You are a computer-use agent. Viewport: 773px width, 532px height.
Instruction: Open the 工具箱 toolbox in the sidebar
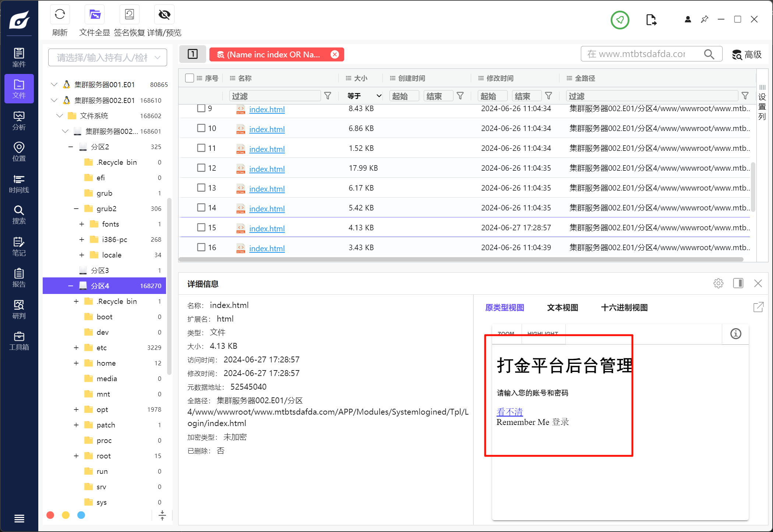point(19,341)
